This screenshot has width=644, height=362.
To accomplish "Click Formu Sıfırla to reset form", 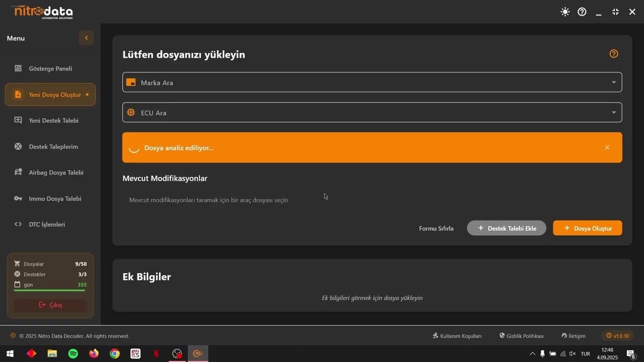I will click(436, 228).
